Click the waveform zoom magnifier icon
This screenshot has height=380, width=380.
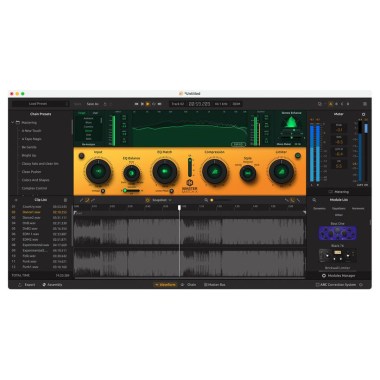206,200
